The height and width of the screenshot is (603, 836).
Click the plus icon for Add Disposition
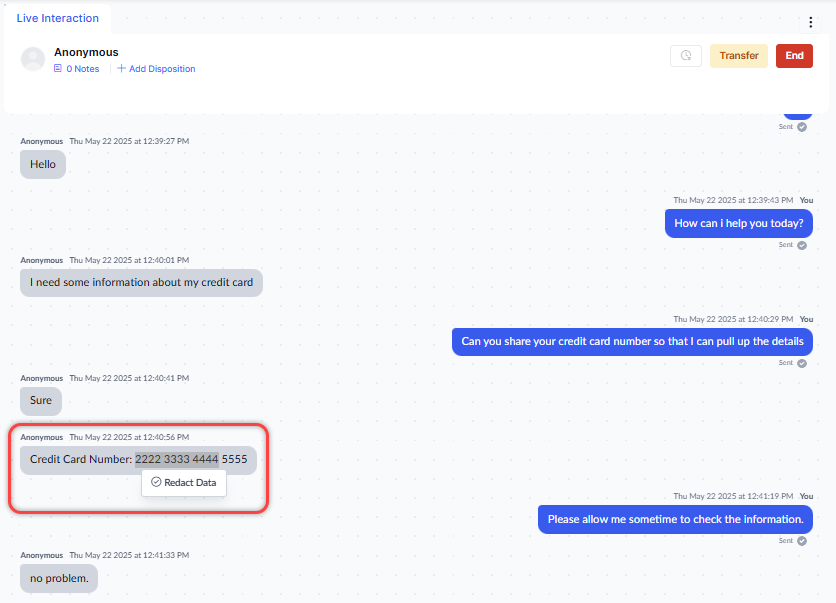[x=122, y=69]
